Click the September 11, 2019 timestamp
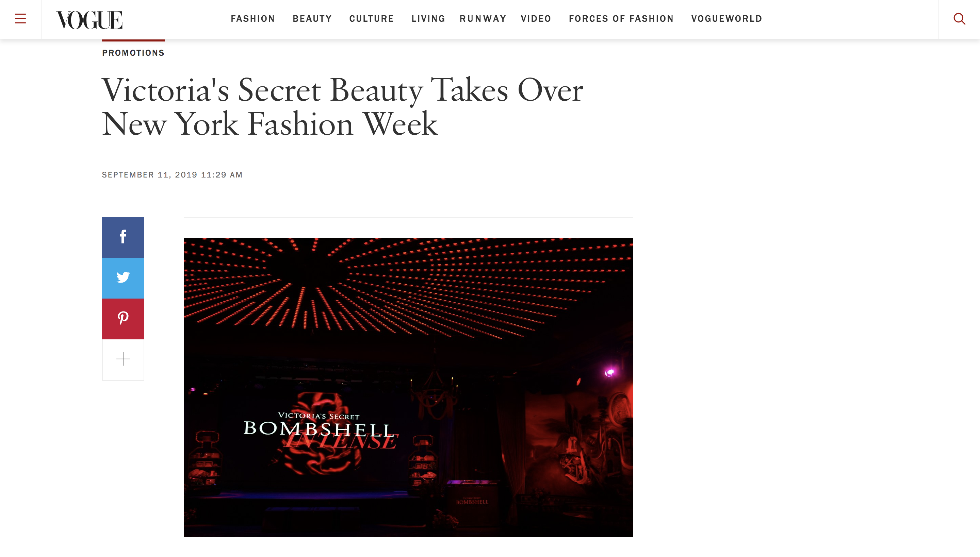 coord(172,175)
